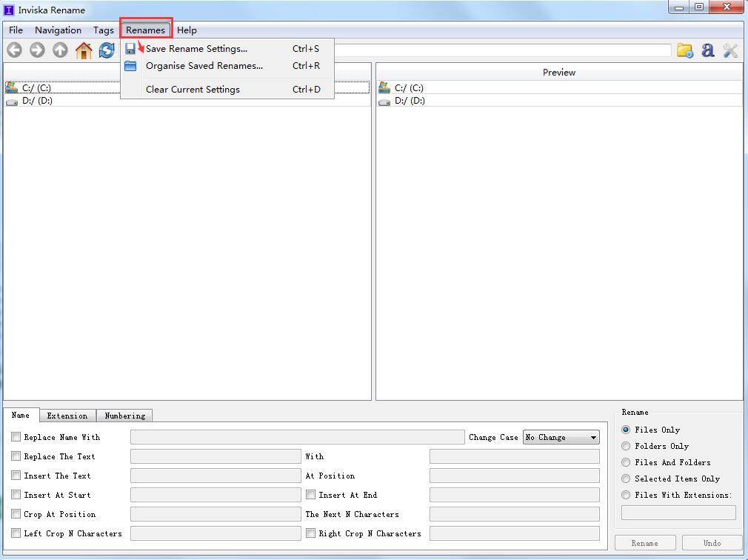The width and height of the screenshot is (748, 560).
Task: Click the Forward navigation arrow icon
Action: click(37, 50)
